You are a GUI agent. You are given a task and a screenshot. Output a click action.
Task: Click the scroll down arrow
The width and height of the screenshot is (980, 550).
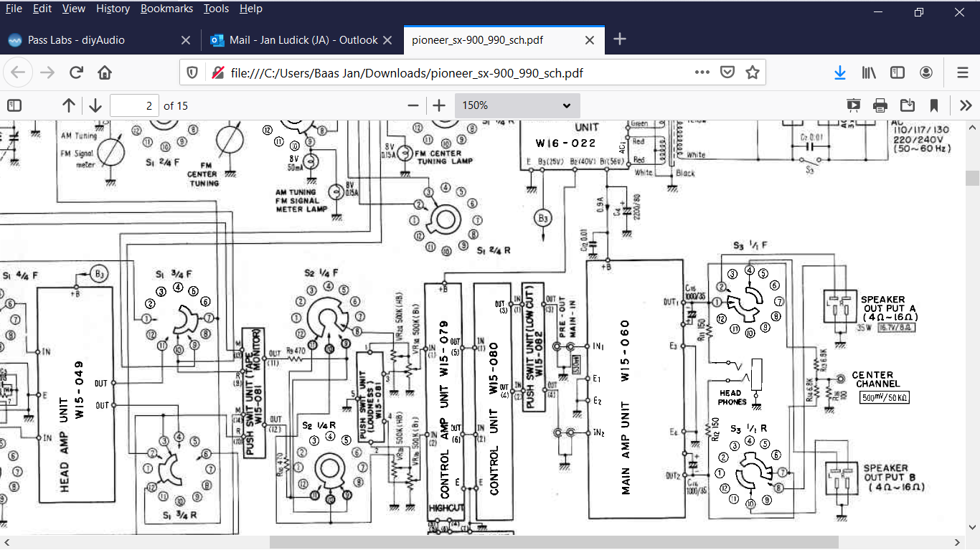tap(973, 528)
